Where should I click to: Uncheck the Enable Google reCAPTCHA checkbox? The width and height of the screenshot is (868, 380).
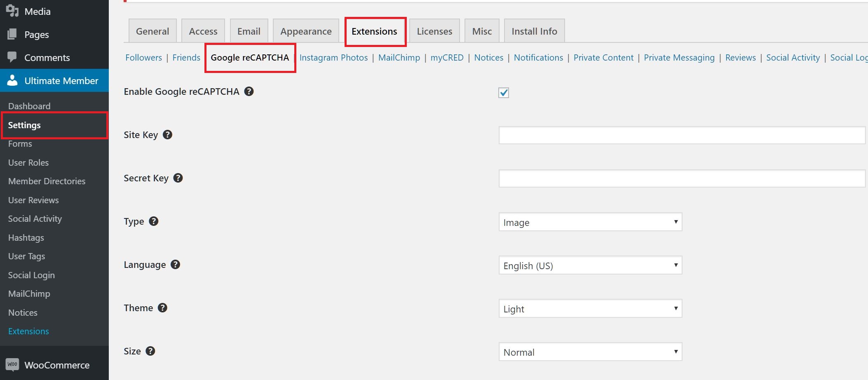[504, 93]
